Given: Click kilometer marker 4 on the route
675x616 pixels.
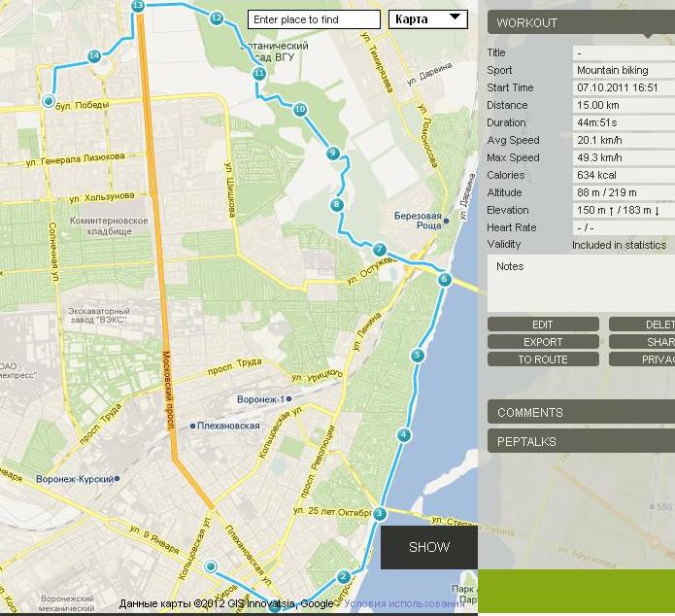Looking at the screenshot, I should click(x=403, y=435).
